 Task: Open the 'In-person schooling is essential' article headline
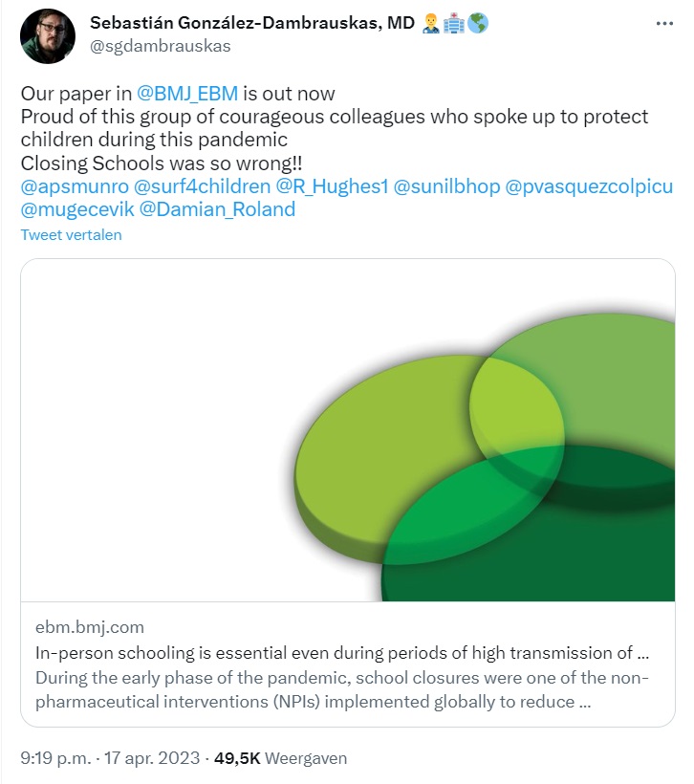coord(342,654)
